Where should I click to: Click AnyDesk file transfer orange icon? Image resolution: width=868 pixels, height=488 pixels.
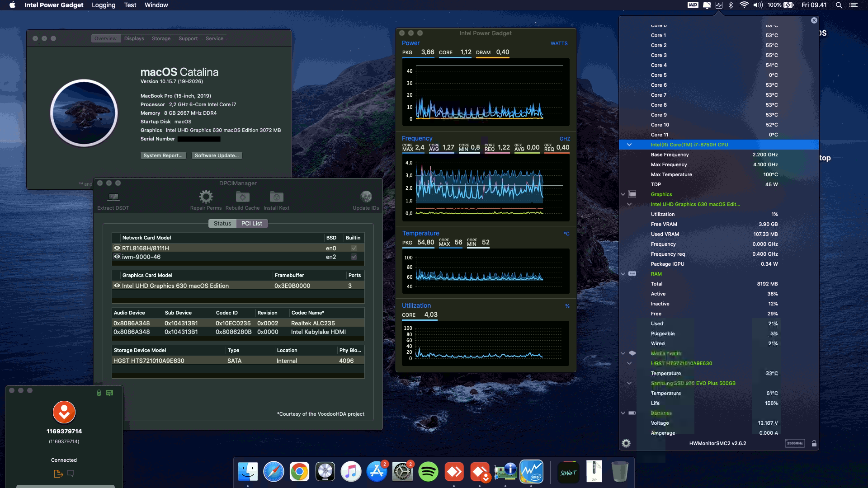pyautogui.click(x=58, y=474)
